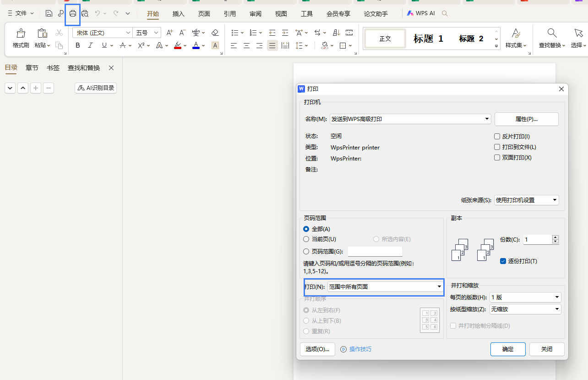Select 全部 page range radio button
The image size is (588, 380).
pyautogui.click(x=306, y=229)
